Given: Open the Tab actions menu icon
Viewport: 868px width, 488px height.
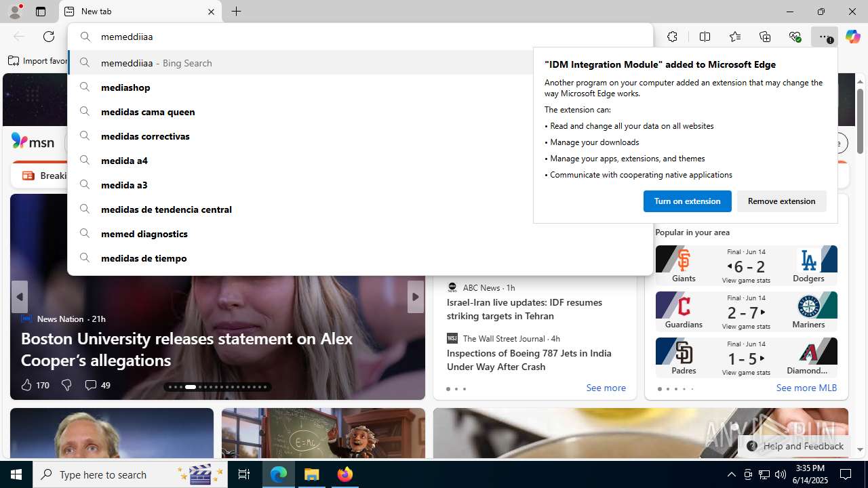Looking at the screenshot, I should [x=41, y=12].
